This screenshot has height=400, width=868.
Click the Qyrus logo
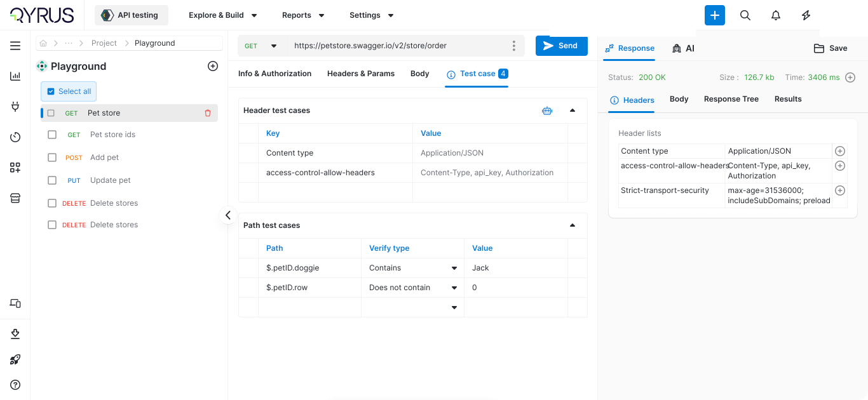(x=42, y=15)
